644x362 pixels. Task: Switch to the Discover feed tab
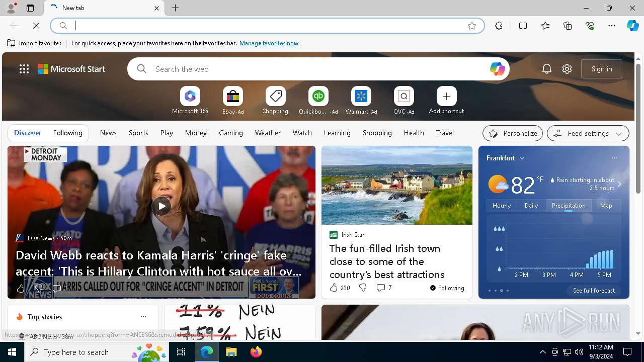(28, 133)
